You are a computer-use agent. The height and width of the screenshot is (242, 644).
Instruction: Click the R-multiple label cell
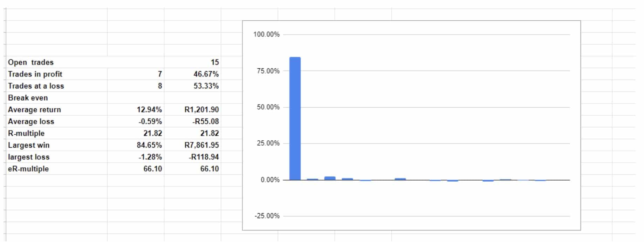[57, 134]
